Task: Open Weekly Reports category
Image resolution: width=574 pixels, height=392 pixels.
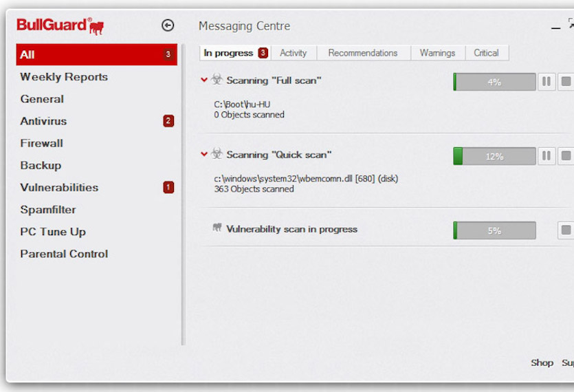Action: [x=97, y=77]
